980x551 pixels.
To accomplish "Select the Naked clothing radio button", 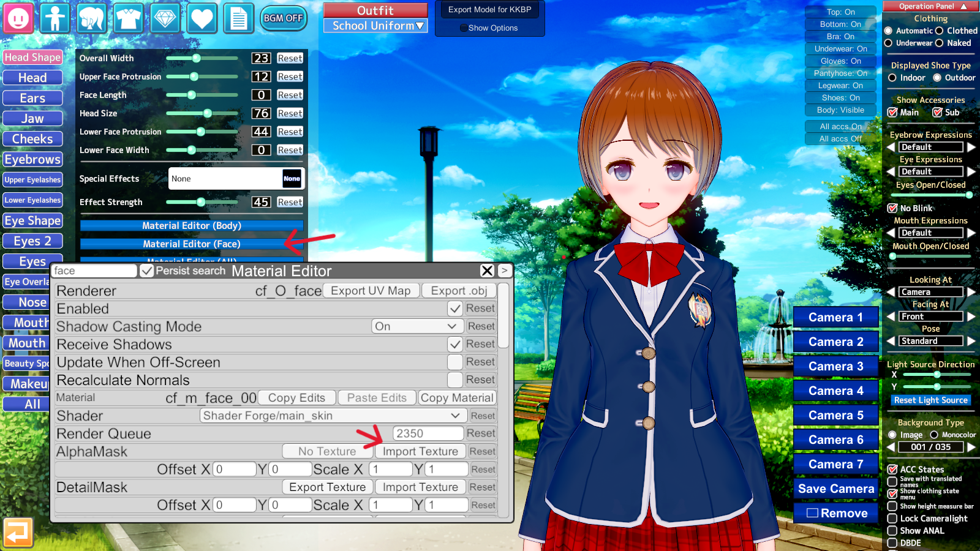I will (x=939, y=43).
